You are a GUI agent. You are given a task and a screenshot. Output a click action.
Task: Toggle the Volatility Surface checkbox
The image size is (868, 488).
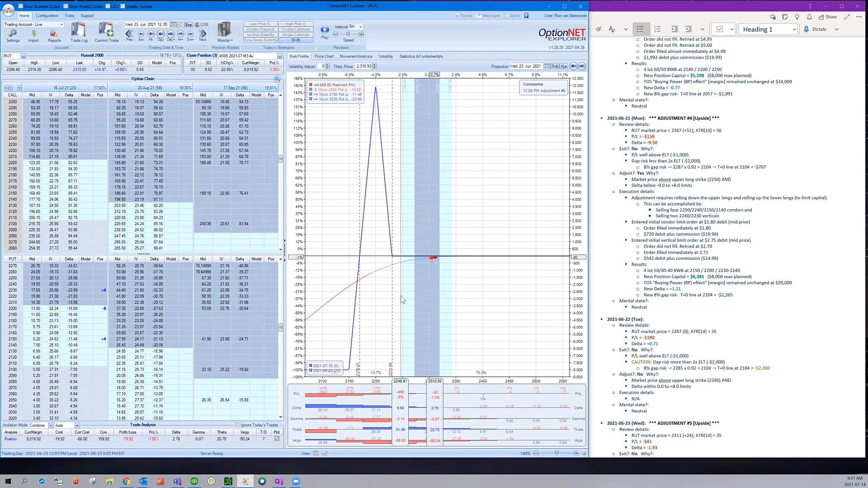(x=123, y=6)
